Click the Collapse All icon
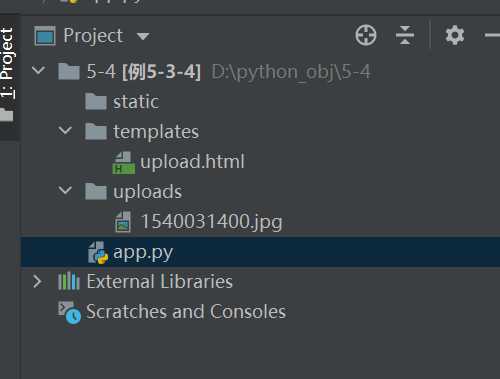This screenshot has width=500, height=379. coord(405,35)
